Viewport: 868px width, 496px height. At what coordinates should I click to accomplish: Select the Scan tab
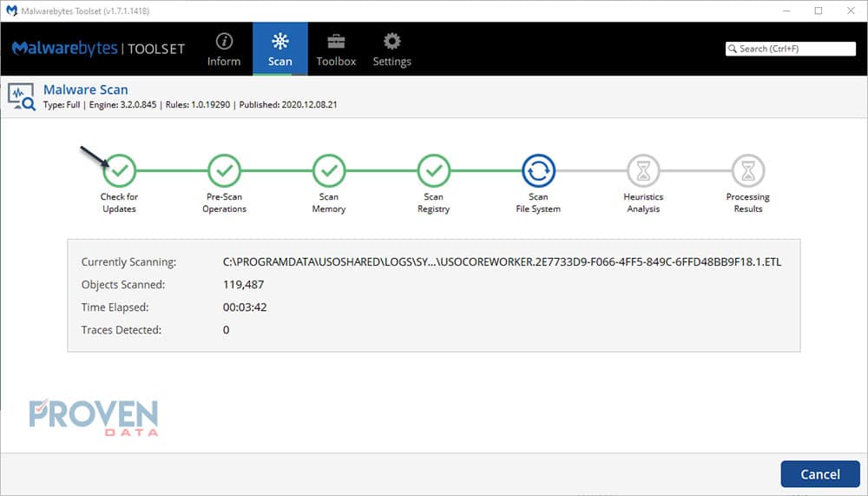tap(280, 50)
